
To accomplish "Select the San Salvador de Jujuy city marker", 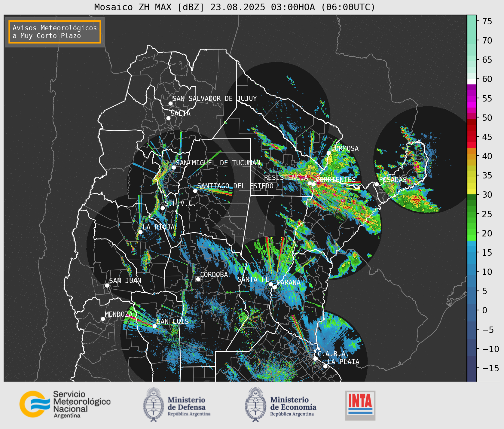I will coord(170,103).
